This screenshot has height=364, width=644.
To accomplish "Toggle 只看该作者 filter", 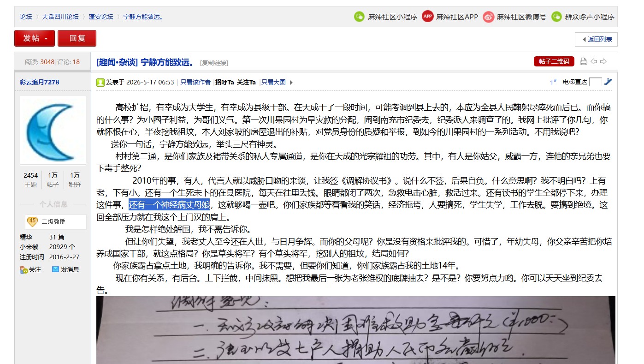I will click(195, 82).
